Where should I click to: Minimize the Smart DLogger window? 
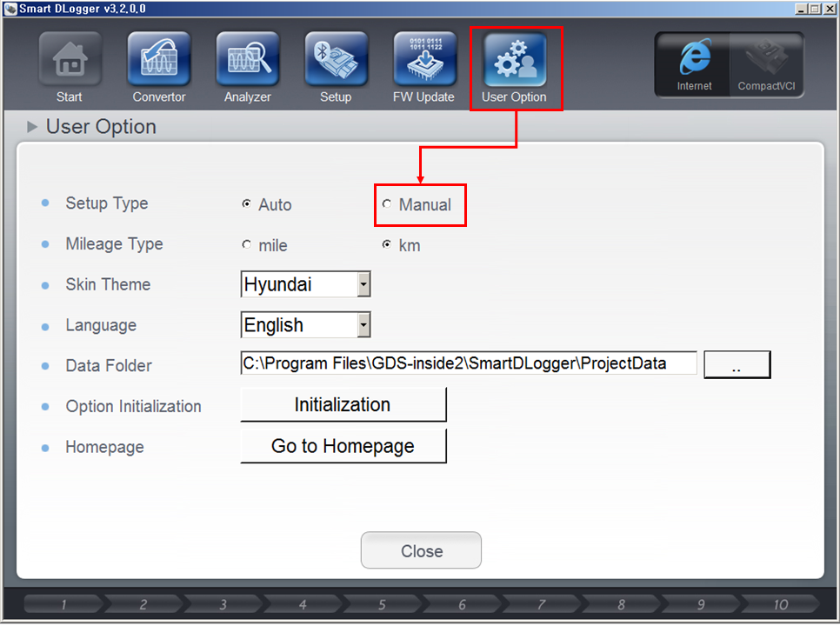802,9
